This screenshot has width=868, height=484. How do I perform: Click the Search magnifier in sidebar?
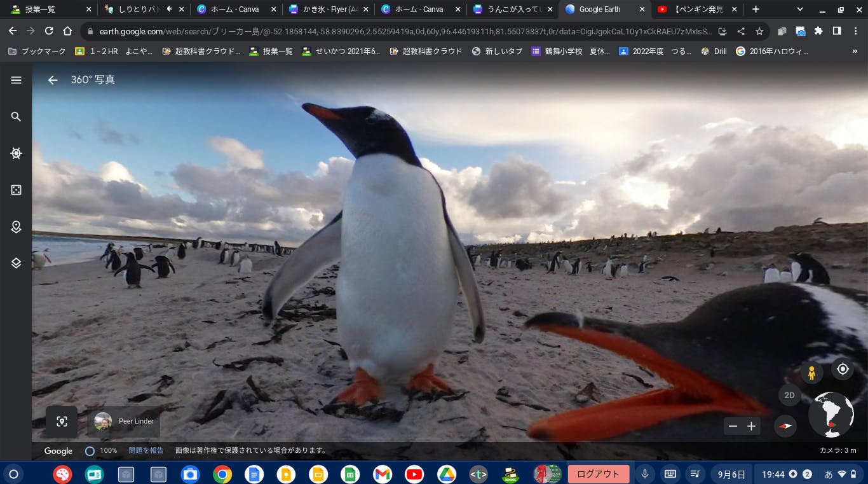[x=16, y=116]
